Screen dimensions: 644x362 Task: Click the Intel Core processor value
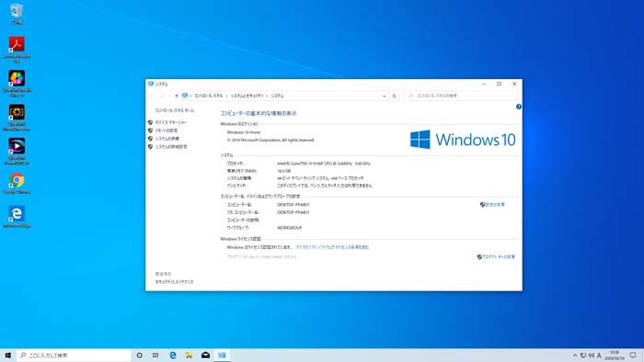tap(324, 164)
